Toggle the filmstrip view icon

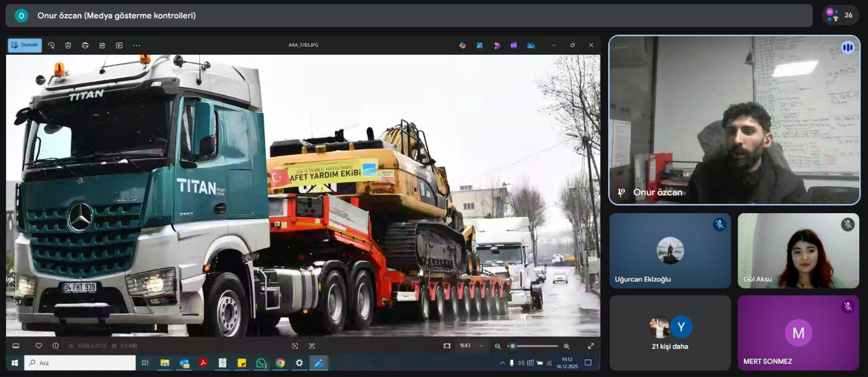click(16, 346)
